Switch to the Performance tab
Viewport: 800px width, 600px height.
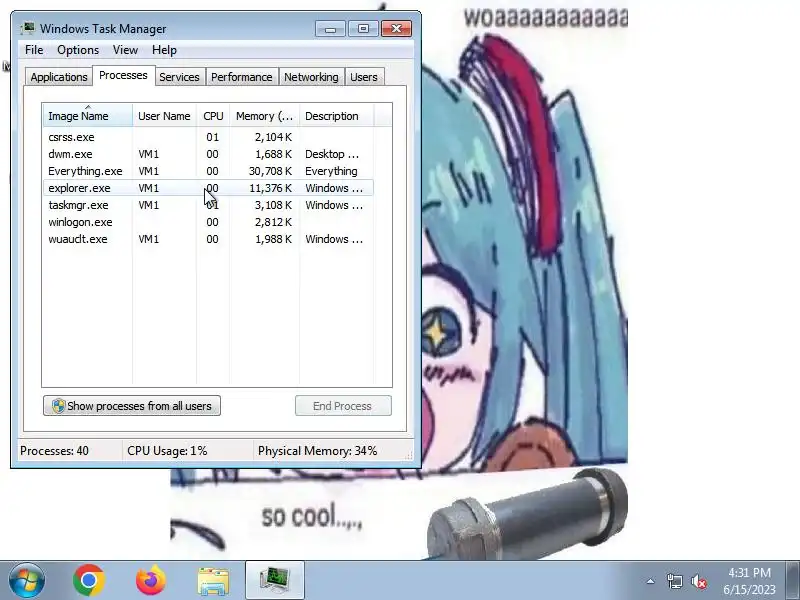[242, 77]
